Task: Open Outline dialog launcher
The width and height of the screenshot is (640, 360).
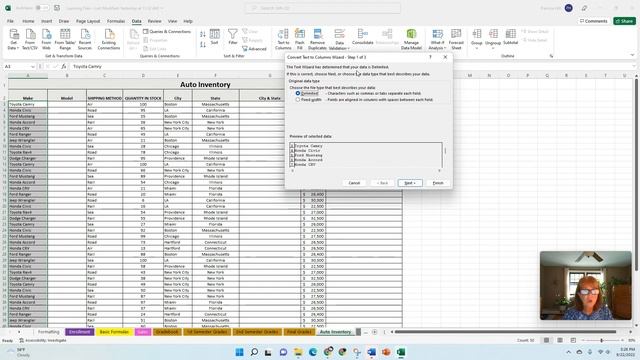Action: tap(551, 56)
